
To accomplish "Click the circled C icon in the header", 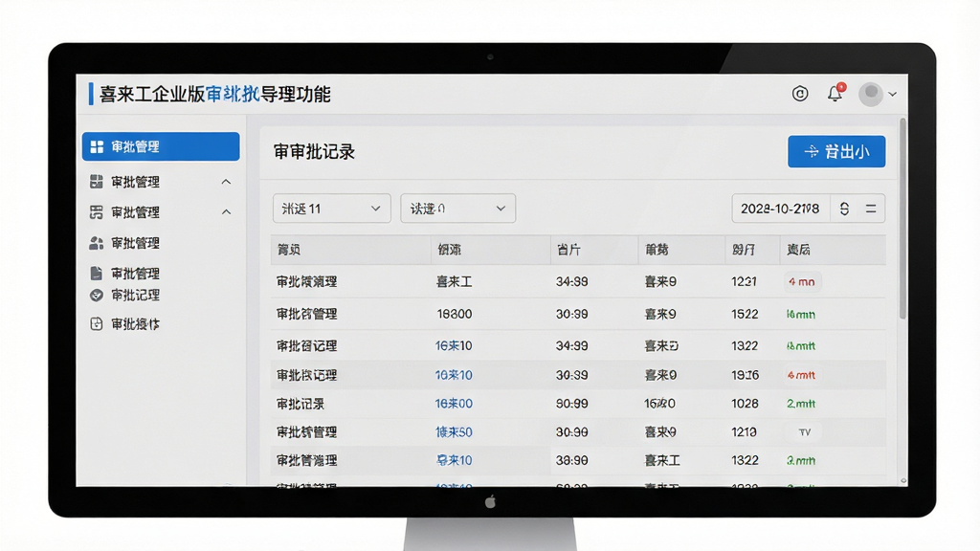I will click(800, 94).
